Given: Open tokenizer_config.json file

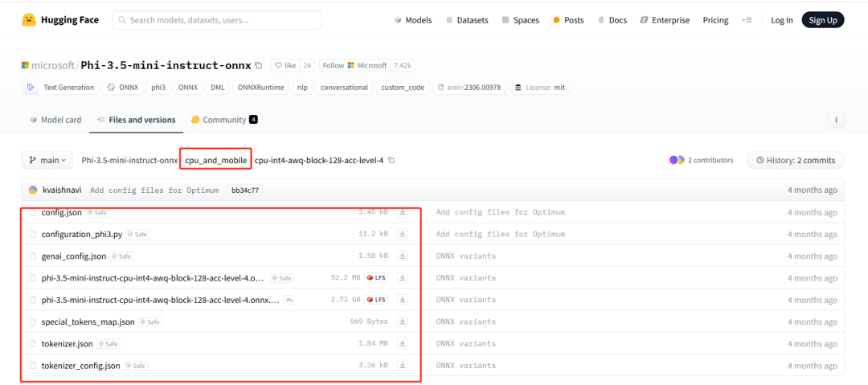Looking at the screenshot, I should pyautogui.click(x=81, y=366).
